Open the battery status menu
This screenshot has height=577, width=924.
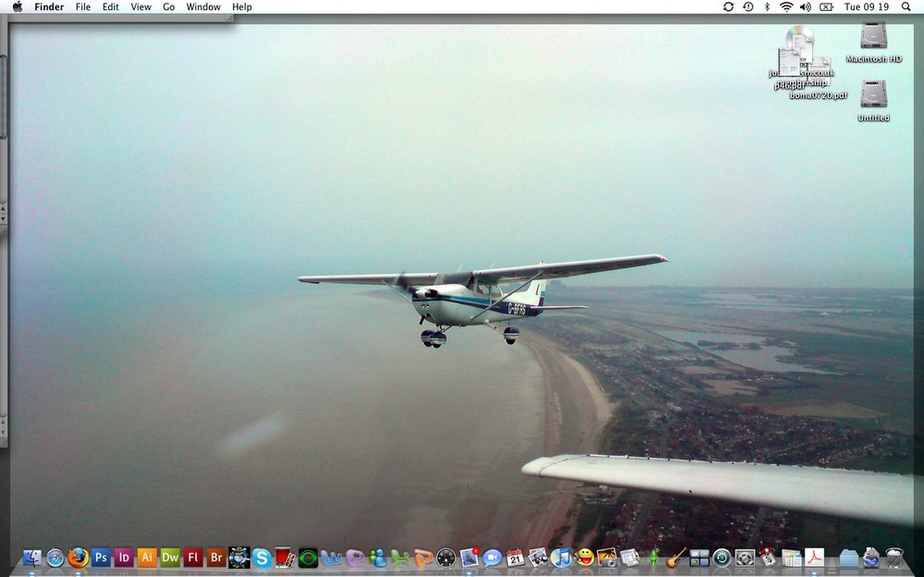pos(826,6)
